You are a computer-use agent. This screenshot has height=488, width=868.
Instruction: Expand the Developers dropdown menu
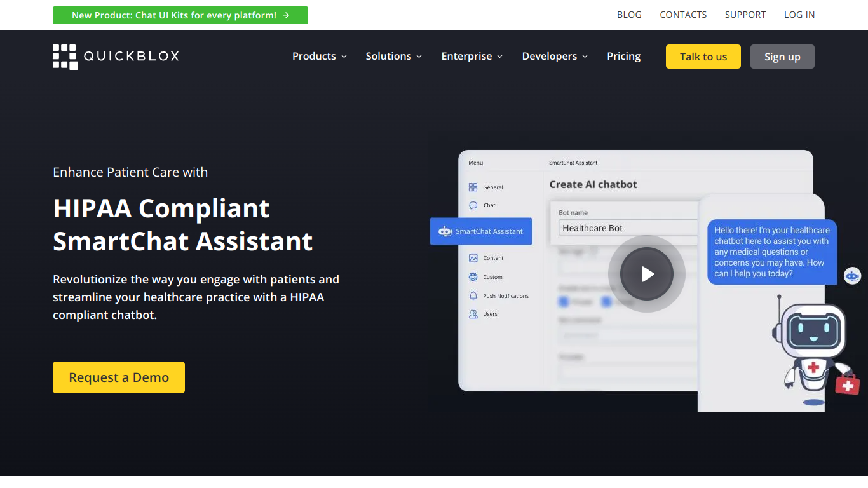pos(555,57)
